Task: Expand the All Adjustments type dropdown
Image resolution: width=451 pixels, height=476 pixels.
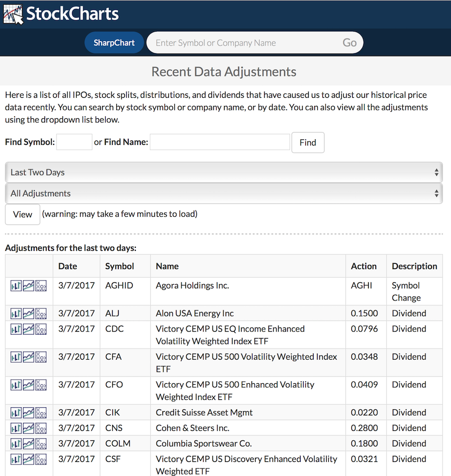Action: 223,194
